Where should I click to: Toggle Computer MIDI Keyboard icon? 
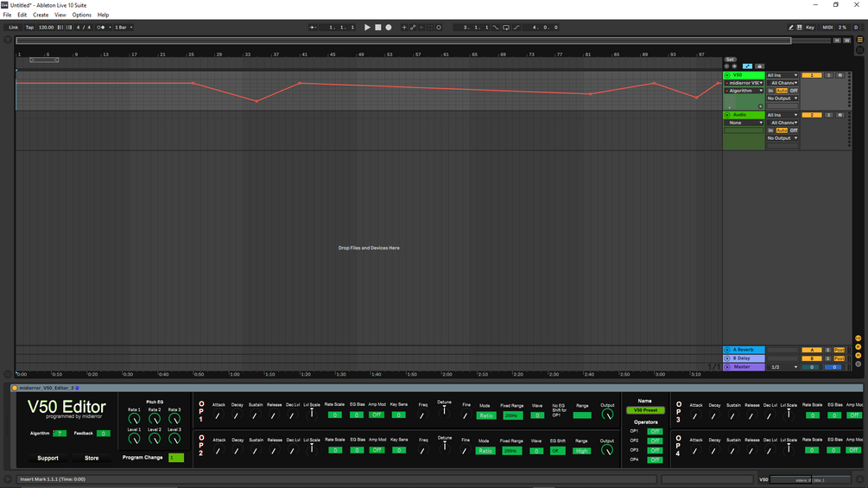800,27
